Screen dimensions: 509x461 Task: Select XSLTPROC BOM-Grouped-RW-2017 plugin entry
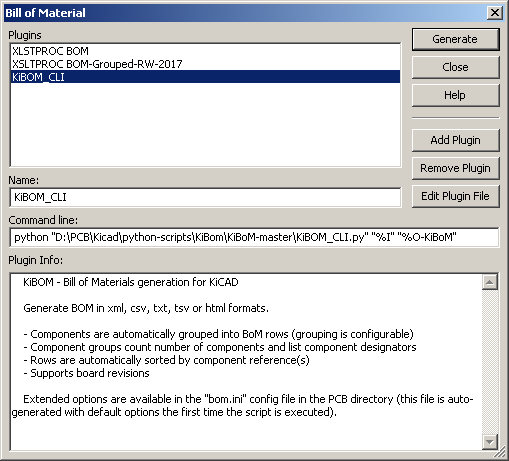205,64
